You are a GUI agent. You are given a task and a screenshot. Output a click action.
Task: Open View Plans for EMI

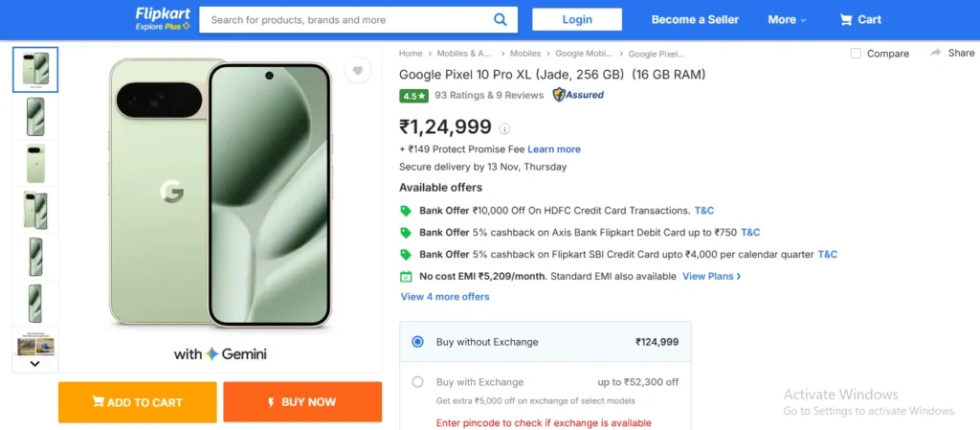point(711,276)
